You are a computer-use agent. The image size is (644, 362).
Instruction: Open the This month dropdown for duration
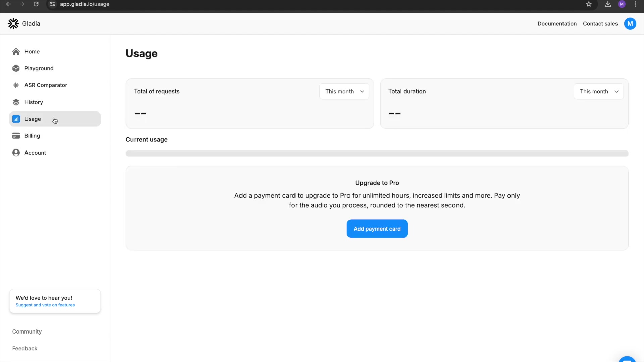point(599,91)
